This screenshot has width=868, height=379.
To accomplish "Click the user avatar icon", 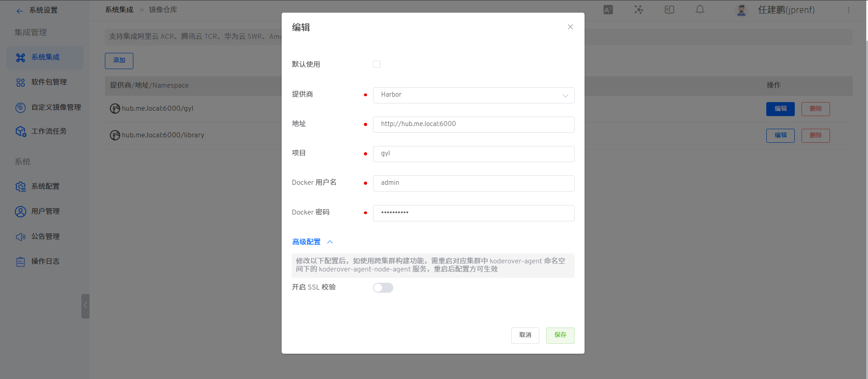I will pyautogui.click(x=741, y=10).
